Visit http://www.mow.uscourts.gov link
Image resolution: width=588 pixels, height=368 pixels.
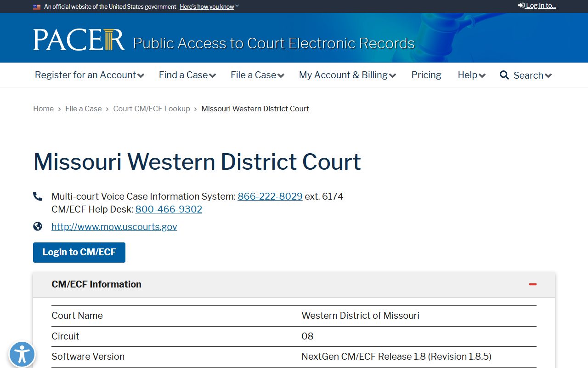coord(114,227)
